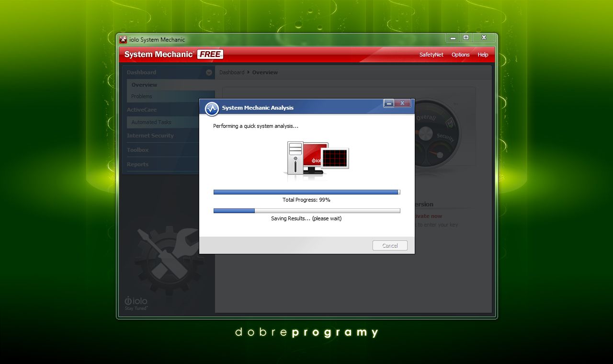Viewport: 613px width, 364px height.
Task: Click the System Mechanic FREE logo
Action: 173,55
